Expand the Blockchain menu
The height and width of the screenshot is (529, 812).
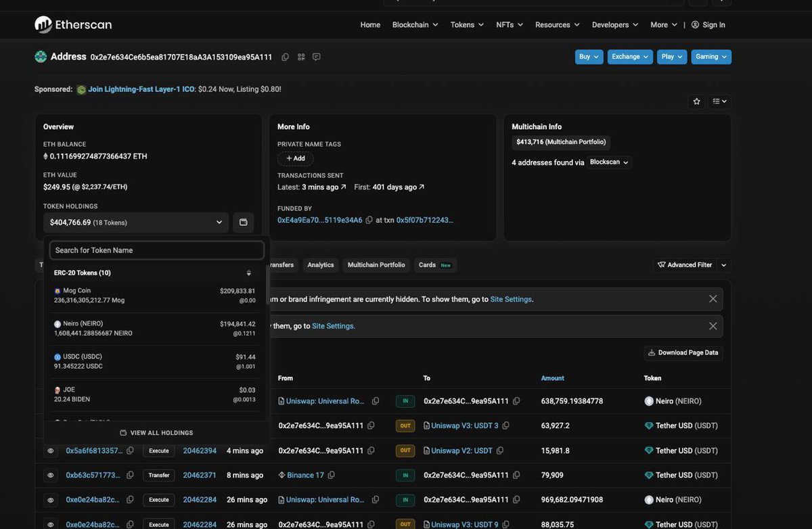pyautogui.click(x=415, y=25)
